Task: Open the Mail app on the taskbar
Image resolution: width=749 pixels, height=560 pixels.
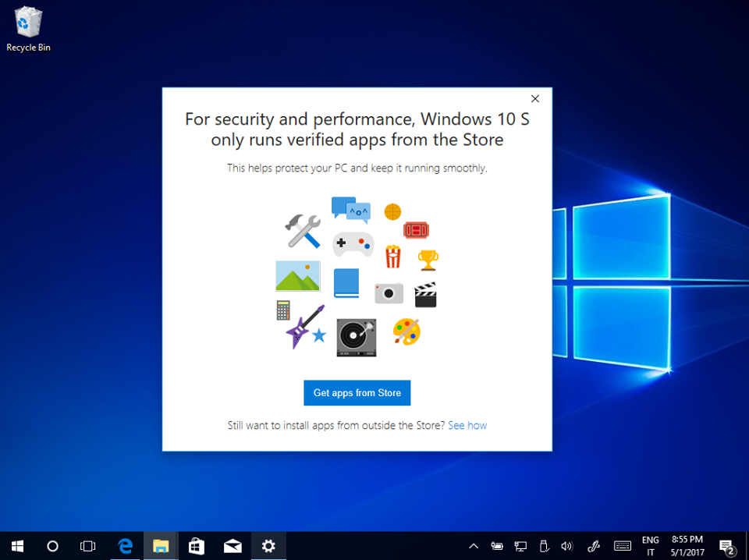Action: [x=233, y=546]
